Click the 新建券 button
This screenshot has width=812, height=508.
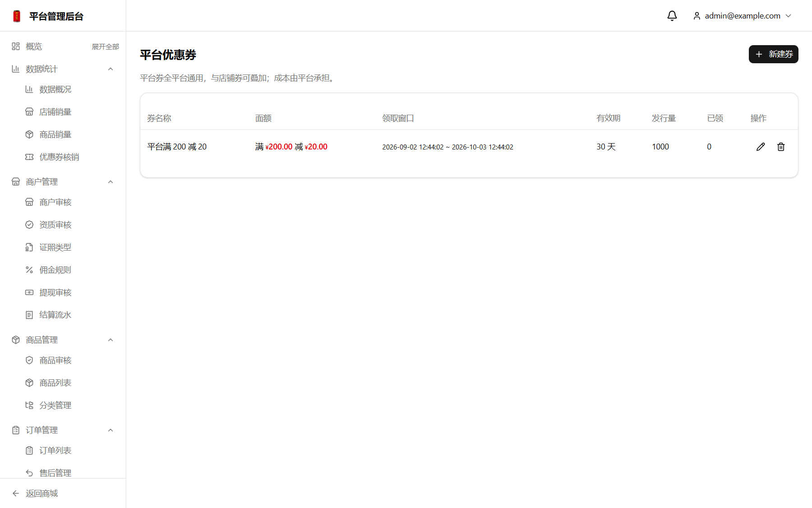tap(773, 54)
